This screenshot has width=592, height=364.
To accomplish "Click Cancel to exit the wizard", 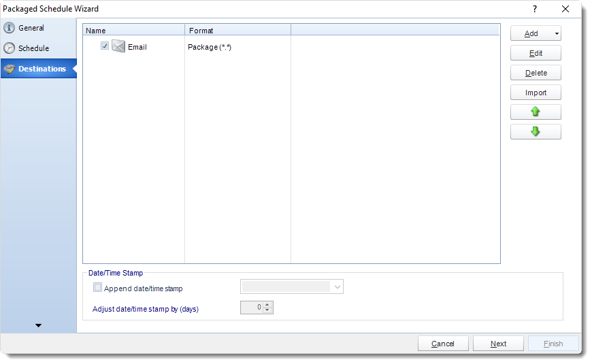I will [x=443, y=344].
